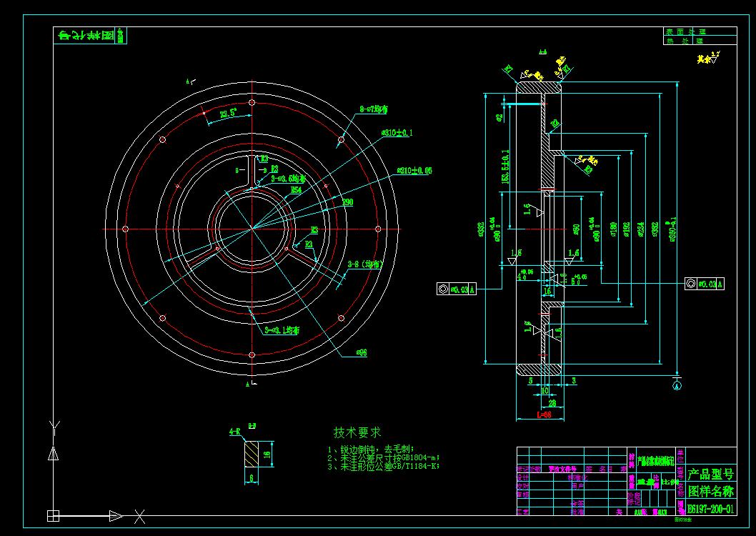Click the 技术要求 heading
This screenshot has width=756, height=536.
pyautogui.click(x=357, y=432)
